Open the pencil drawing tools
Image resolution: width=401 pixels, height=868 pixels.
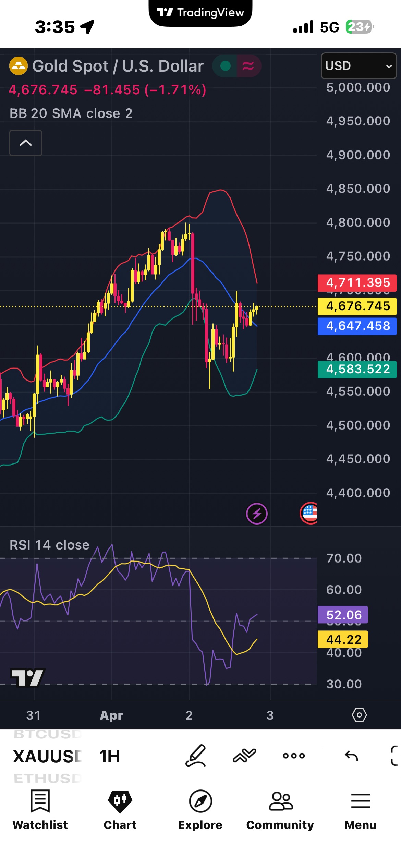point(195,756)
